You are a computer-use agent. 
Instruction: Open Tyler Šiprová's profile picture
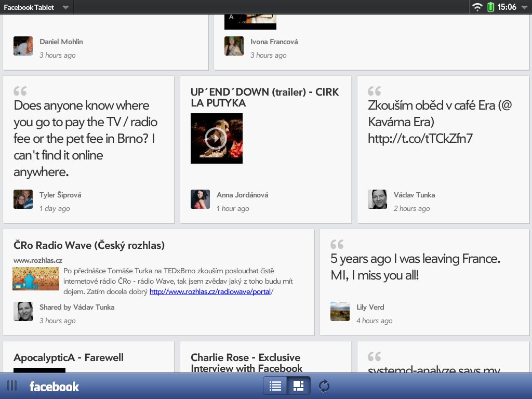[23, 199]
